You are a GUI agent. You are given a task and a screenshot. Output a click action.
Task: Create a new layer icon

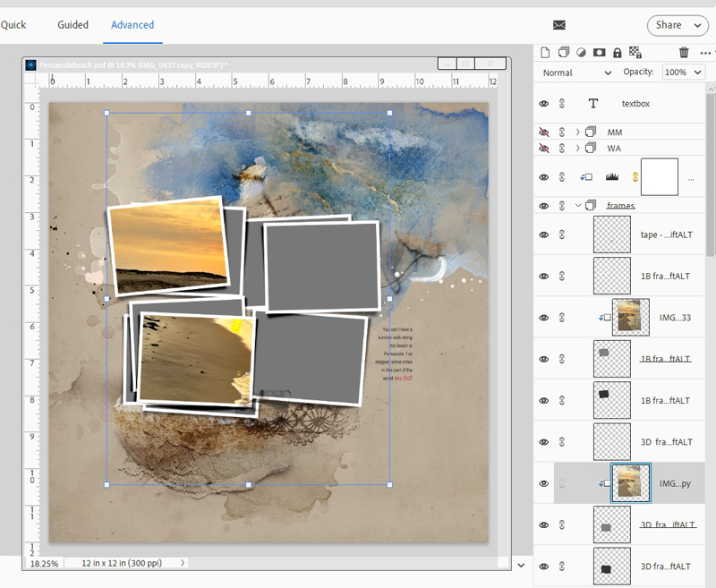point(545,53)
